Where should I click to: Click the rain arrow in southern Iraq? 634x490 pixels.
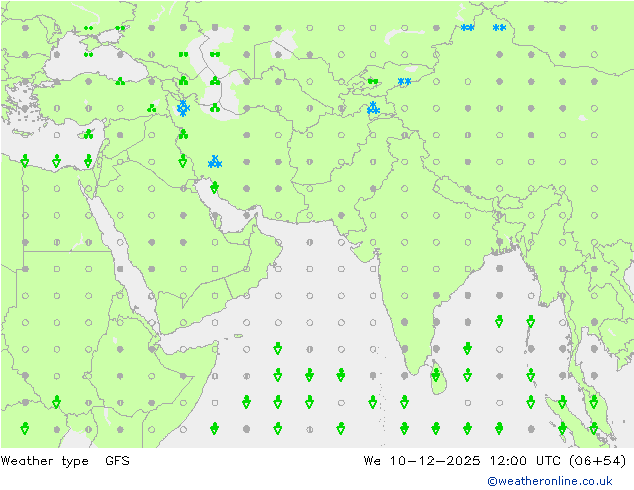click(x=182, y=160)
